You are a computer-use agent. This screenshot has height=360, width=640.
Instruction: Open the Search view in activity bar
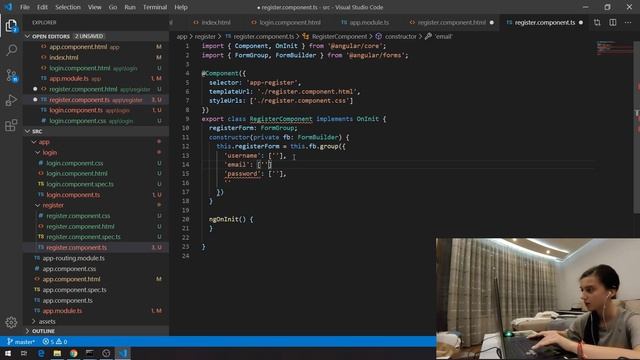[x=11, y=50]
